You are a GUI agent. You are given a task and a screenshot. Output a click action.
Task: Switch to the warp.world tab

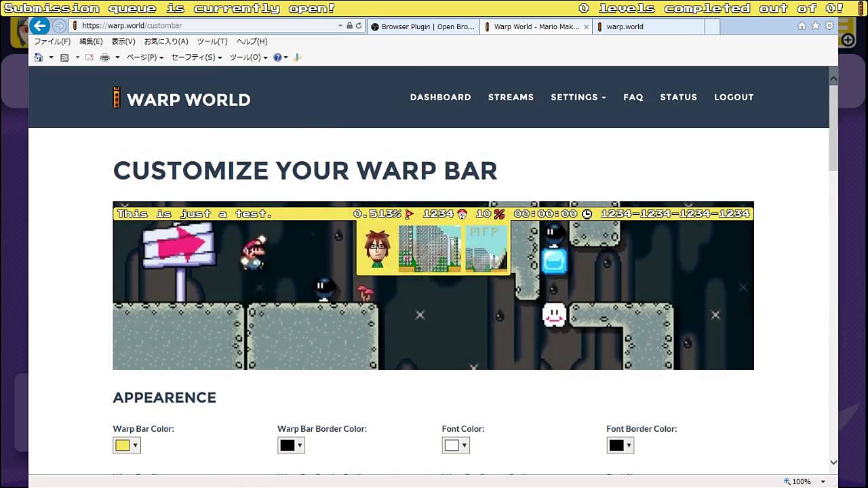pyautogui.click(x=648, y=26)
